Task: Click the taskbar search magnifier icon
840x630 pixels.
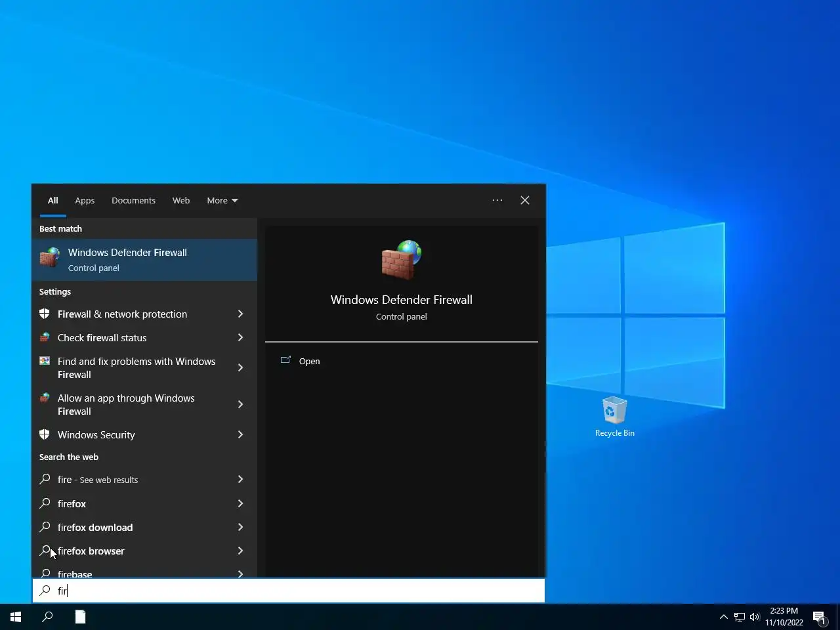Action: pos(47,617)
